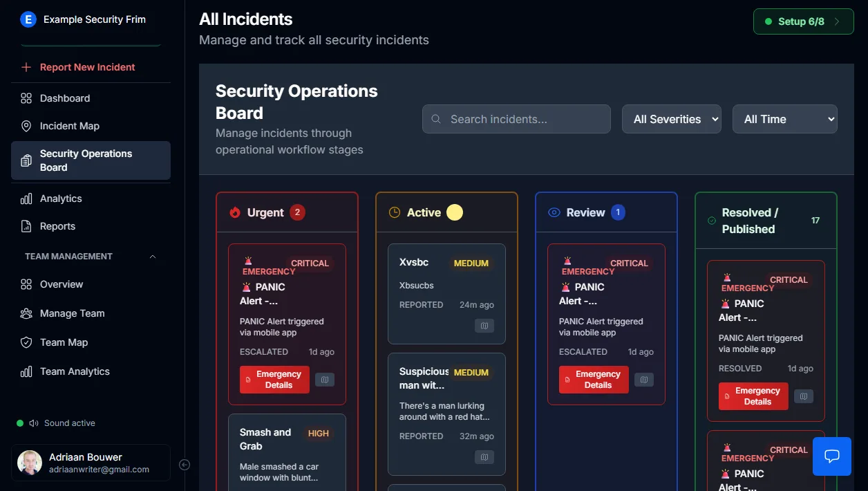Open the chat bubble in the bottom right

(831, 456)
